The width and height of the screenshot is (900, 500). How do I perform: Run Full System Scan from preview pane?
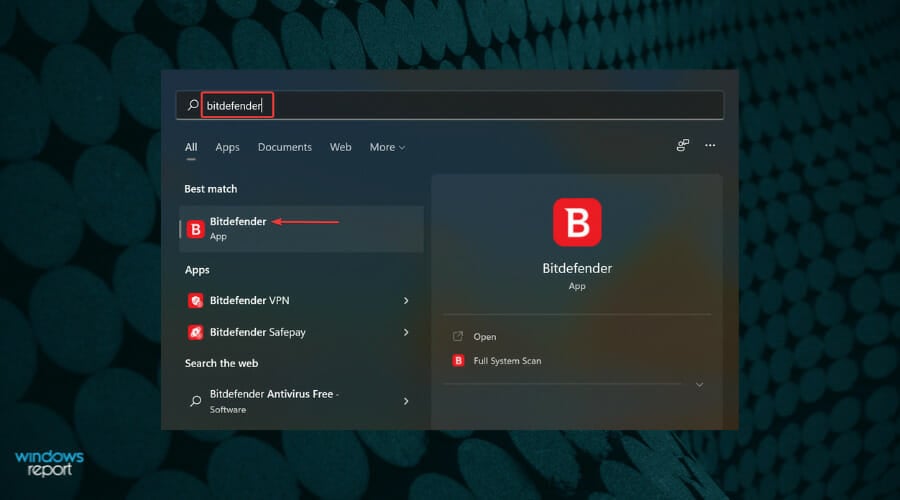coord(507,361)
